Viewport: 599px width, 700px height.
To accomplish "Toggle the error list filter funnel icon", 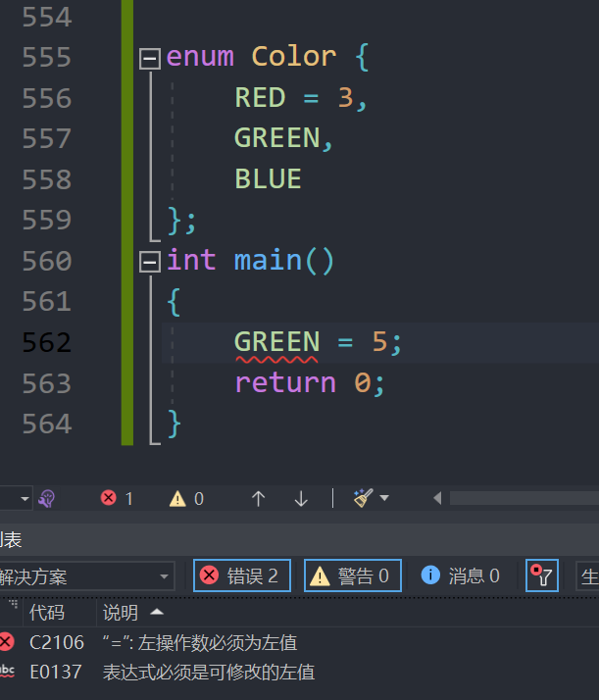I will pyautogui.click(x=542, y=575).
